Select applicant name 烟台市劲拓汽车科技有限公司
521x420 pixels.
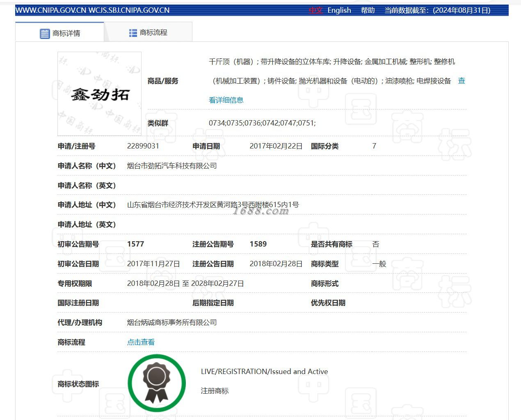[172, 166]
